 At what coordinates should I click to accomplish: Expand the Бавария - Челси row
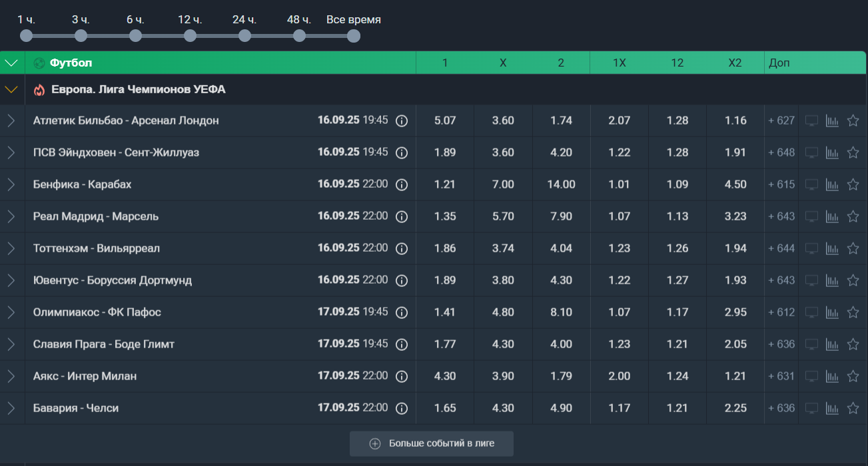(11, 408)
